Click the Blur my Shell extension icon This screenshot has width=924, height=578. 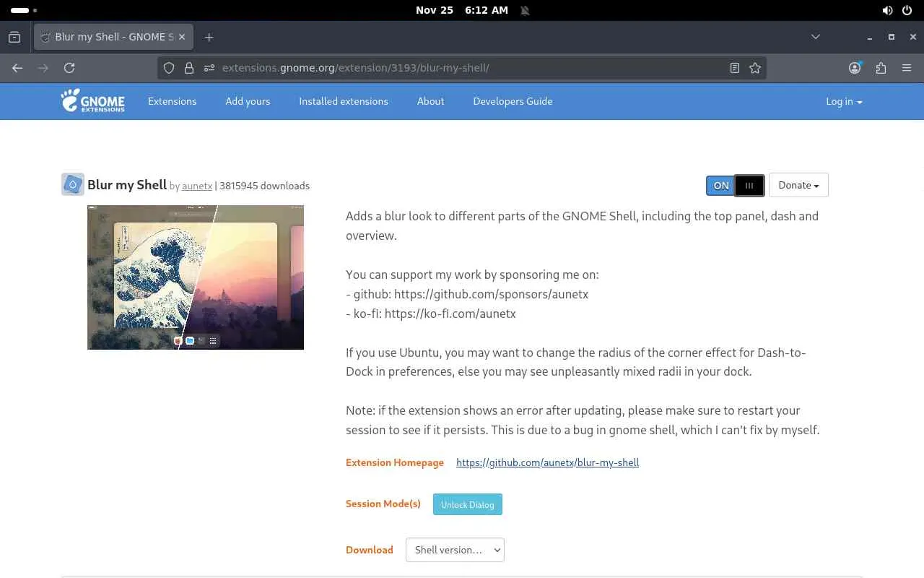coord(73,184)
